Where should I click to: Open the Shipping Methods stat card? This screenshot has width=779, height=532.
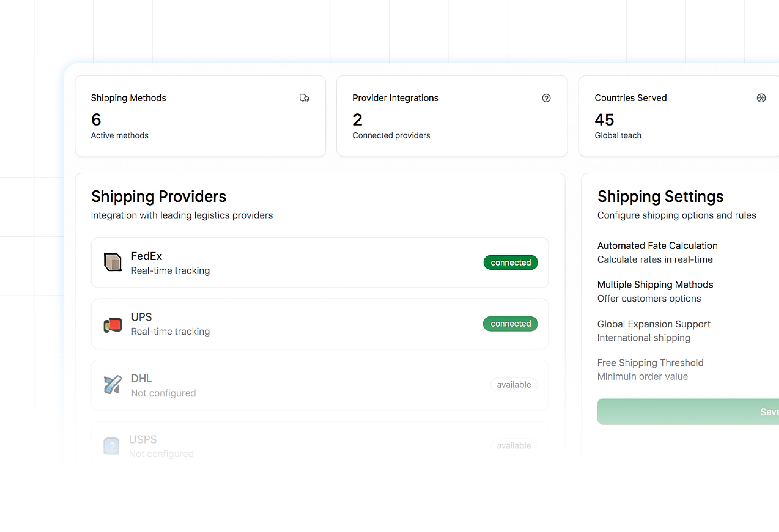click(200, 116)
